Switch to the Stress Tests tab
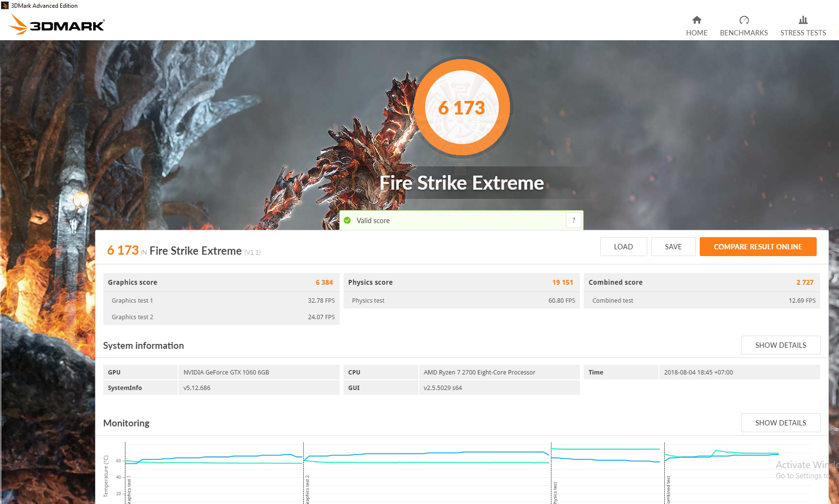Screen dimensions: 839x504 (803, 27)
